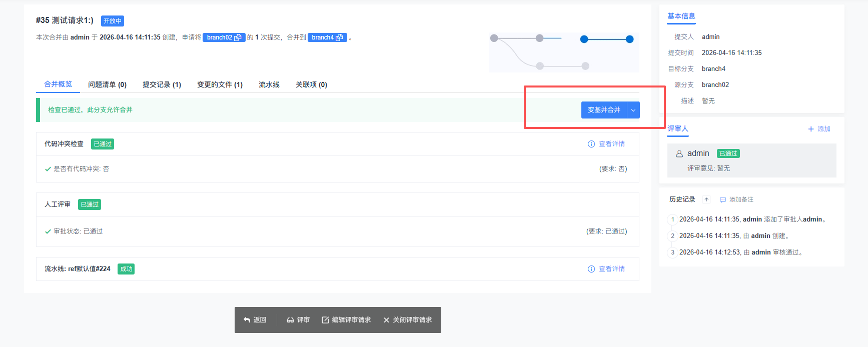
Task: Click info icon in 代码冲突检查 row
Action: [591, 144]
